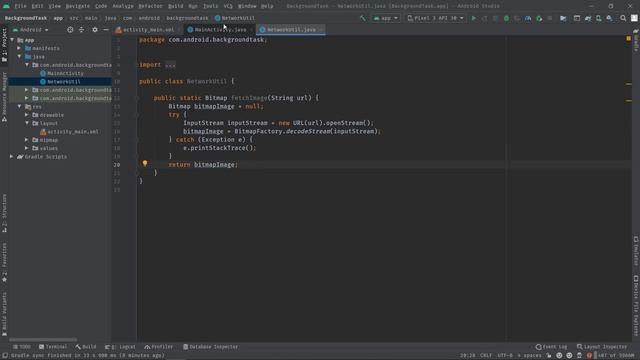640x360 pixels.
Task: Collapse the java folder
Action: tap(19, 56)
